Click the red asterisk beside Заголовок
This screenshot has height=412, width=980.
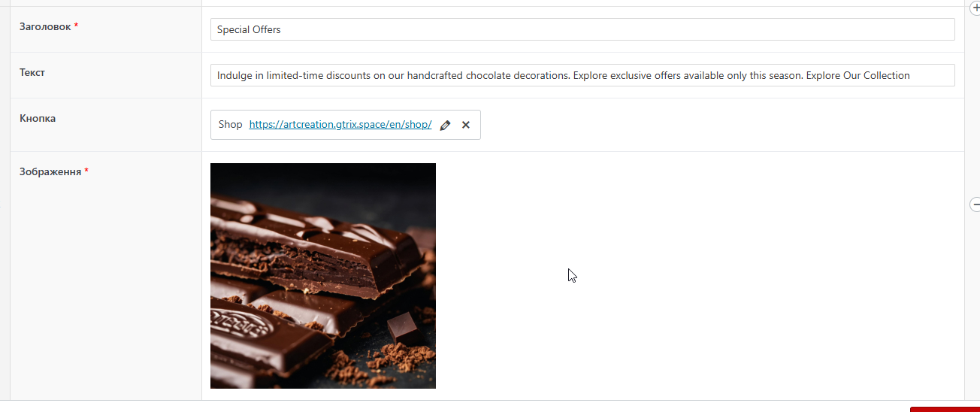coord(76,26)
